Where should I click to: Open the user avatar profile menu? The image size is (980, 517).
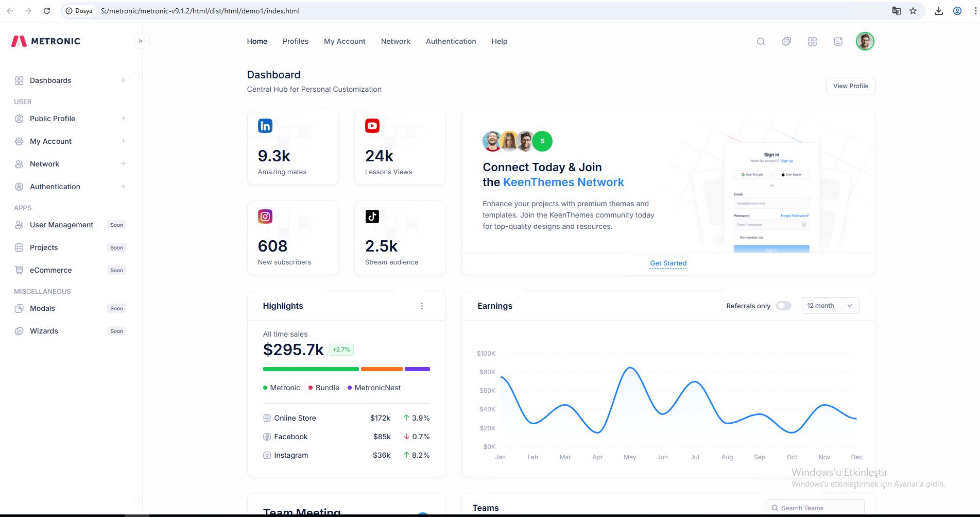click(x=865, y=41)
